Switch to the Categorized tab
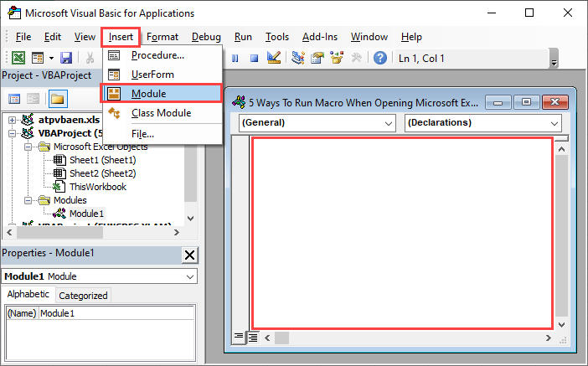This screenshot has height=366, width=588. click(83, 296)
